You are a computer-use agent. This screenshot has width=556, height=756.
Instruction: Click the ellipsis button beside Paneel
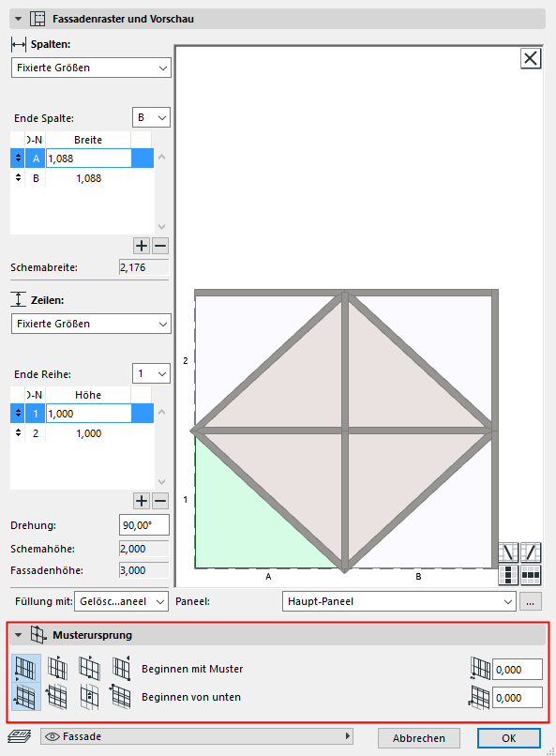(530, 602)
